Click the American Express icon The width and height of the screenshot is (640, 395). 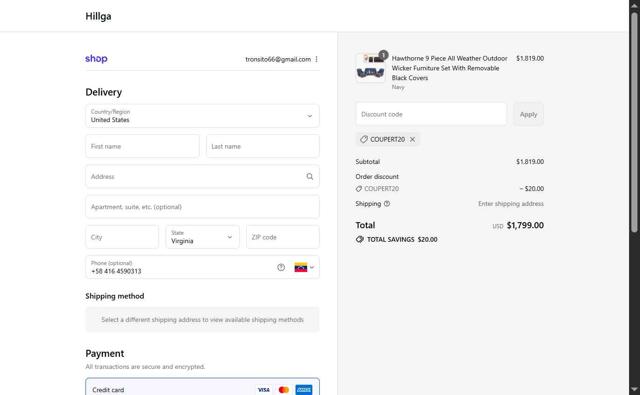(304, 390)
